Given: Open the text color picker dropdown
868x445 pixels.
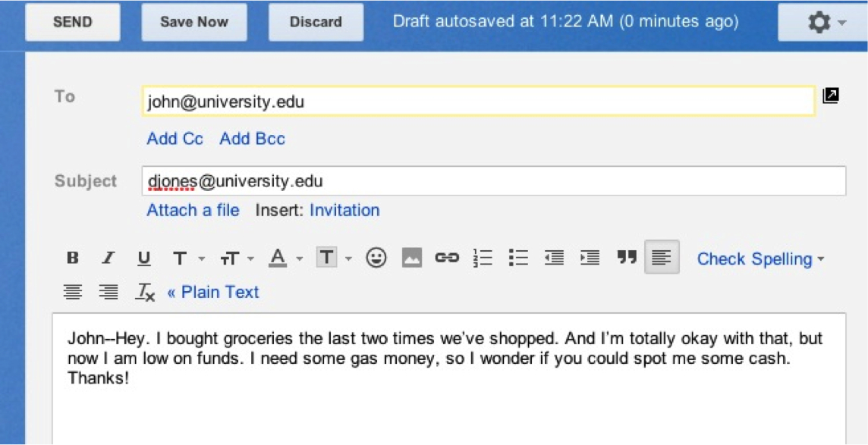Looking at the screenshot, I should (282, 258).
